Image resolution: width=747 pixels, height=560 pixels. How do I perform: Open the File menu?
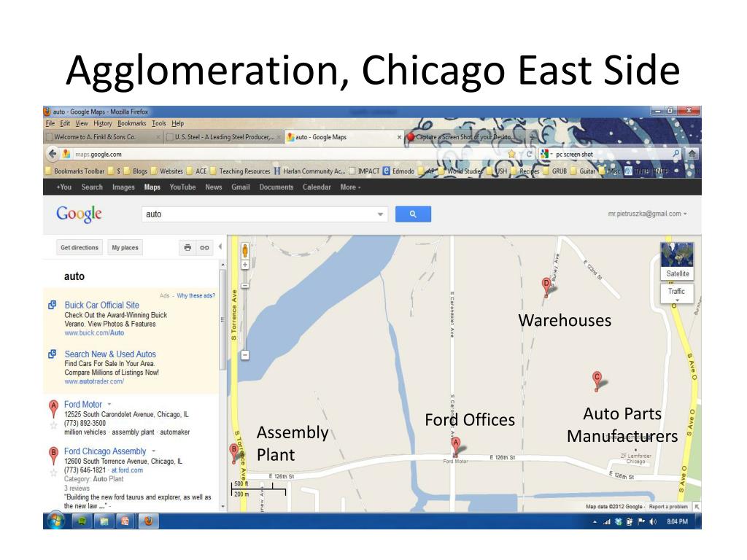tap(50, 123)
